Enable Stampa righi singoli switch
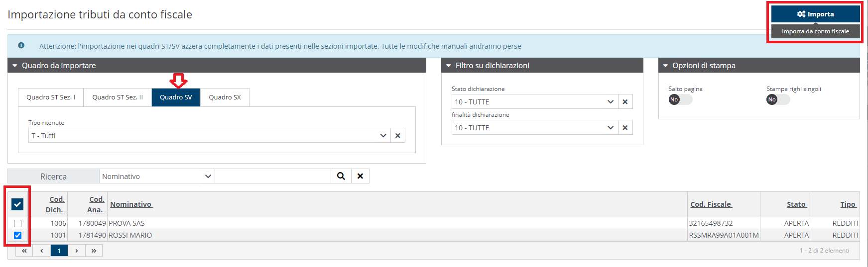Image resolution: width=868 pixels, height=267 pixels. (x=778, y=99)
